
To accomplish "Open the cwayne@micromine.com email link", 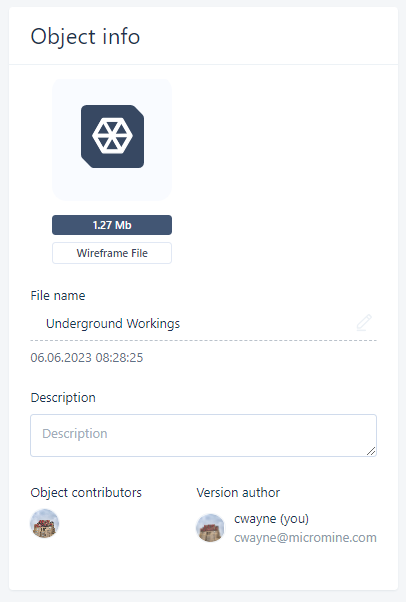I will pyautogui.click(x=305, y=538).
